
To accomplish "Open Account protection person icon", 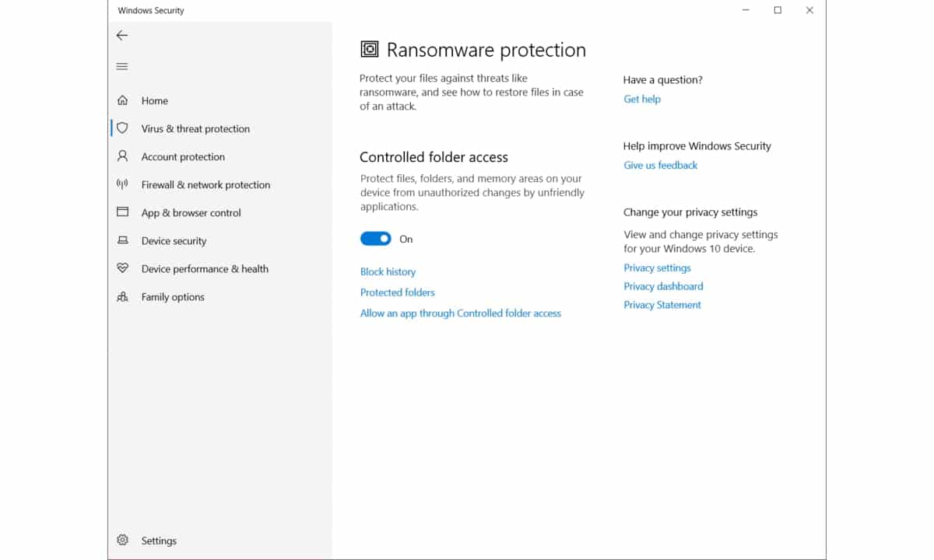I will 122,156.
